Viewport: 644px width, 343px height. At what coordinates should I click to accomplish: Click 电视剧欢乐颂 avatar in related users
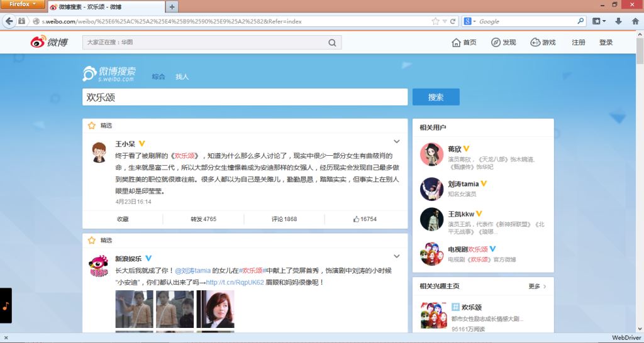click(x=431, y=254)
